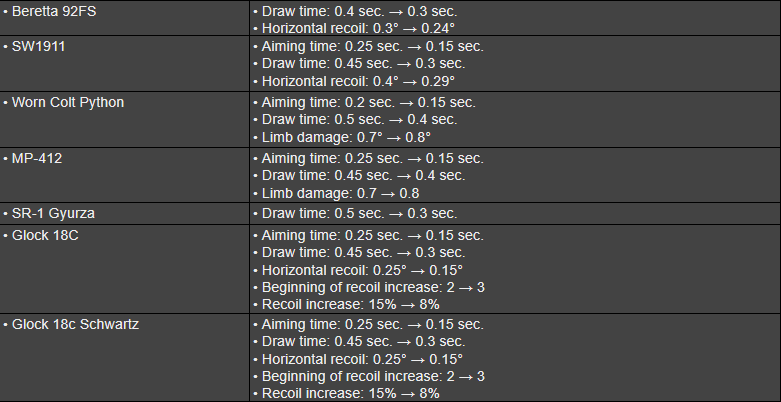The image size is (781, 402).
Task: Select Glock 18c Schwartz beginning of recoil increase
Action: click(x=373, y=376)
